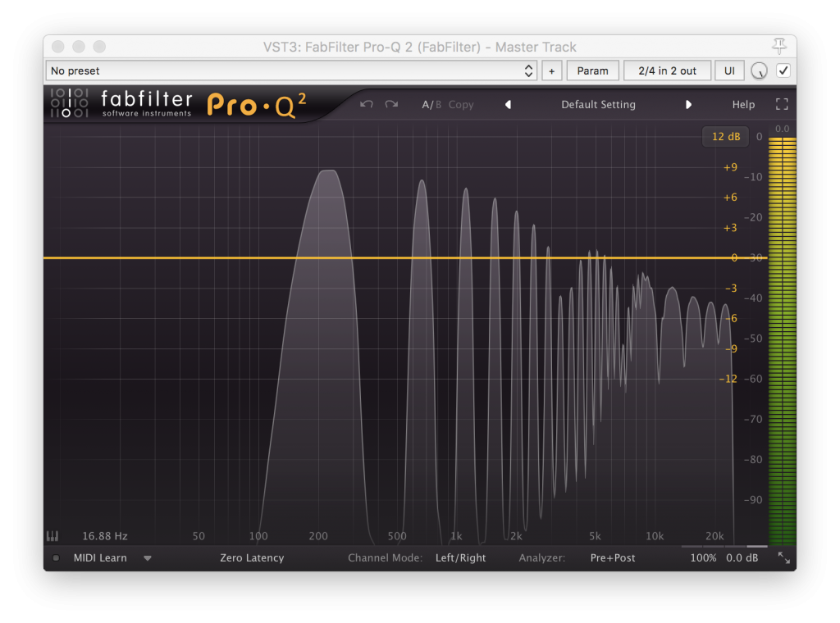Click the MIDI Learn label
Image resolution: width=840 pixels, height=623 pixels.
click(100, 557)
